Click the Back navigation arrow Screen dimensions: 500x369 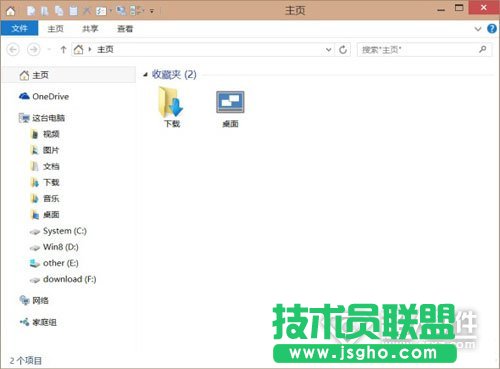pyautogui.click(x=13, y=50)
